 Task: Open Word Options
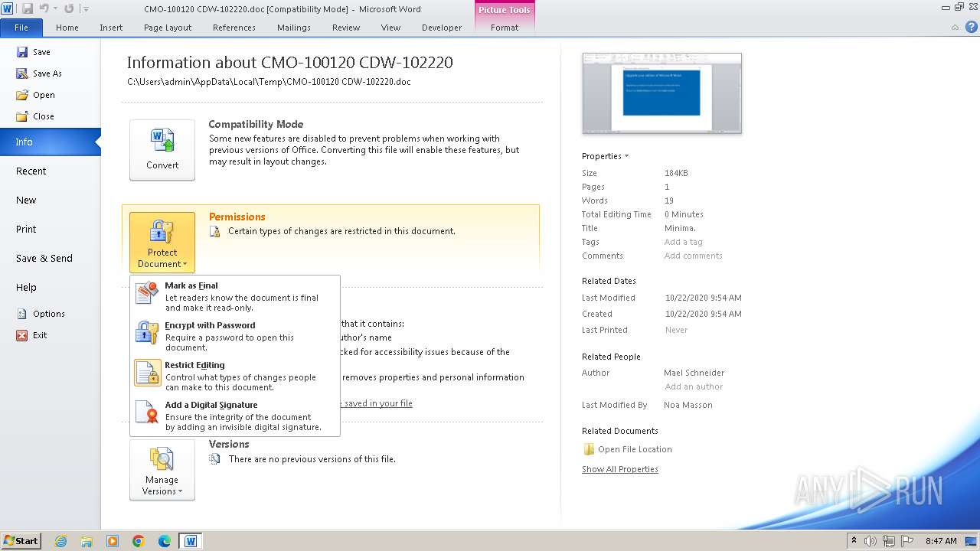(x=41, y=314)
